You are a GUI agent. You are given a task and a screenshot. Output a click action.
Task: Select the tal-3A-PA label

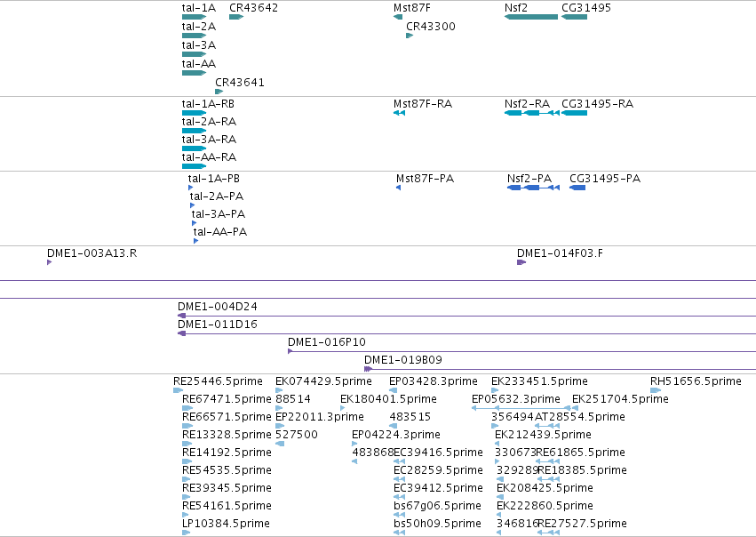[219, 214]
